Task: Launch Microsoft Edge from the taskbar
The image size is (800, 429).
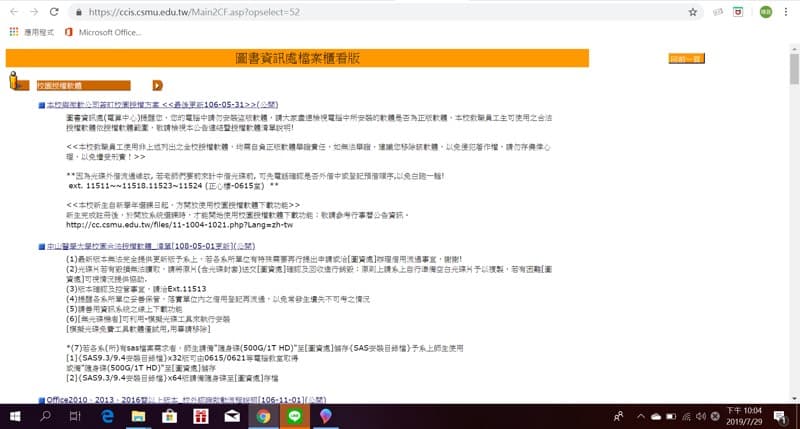Action: click(107, 417)
